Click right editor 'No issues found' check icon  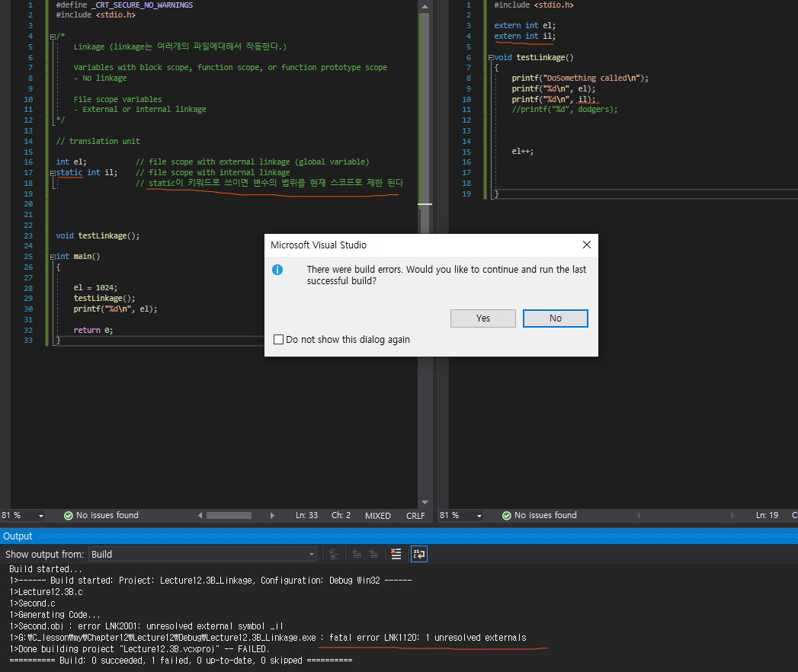click(506, 516)
